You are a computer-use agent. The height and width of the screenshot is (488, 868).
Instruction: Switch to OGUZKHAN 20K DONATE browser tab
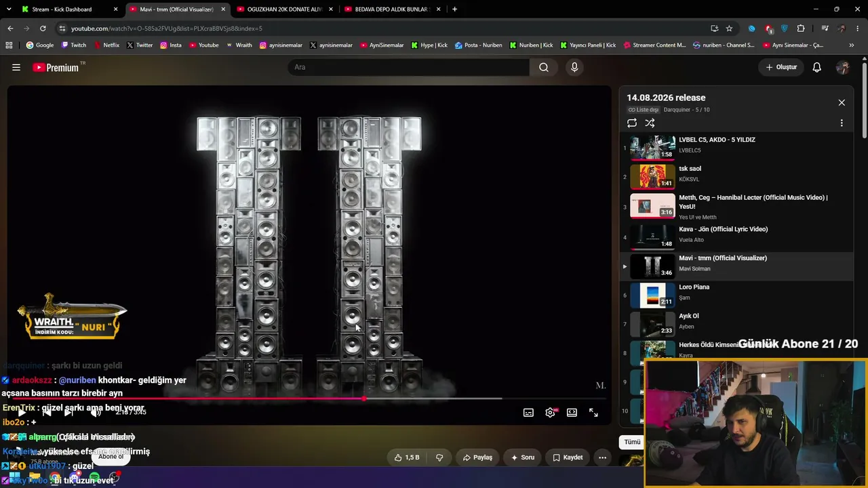pos(285,9)
